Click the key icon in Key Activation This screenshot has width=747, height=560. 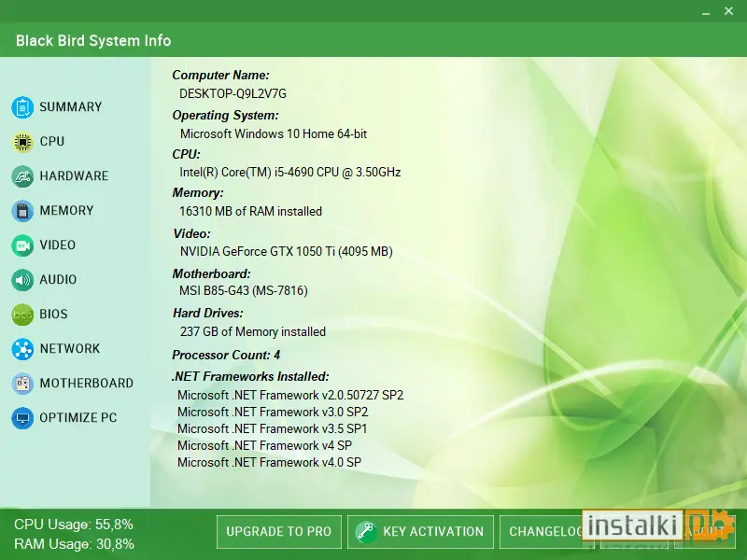[366, 531]
